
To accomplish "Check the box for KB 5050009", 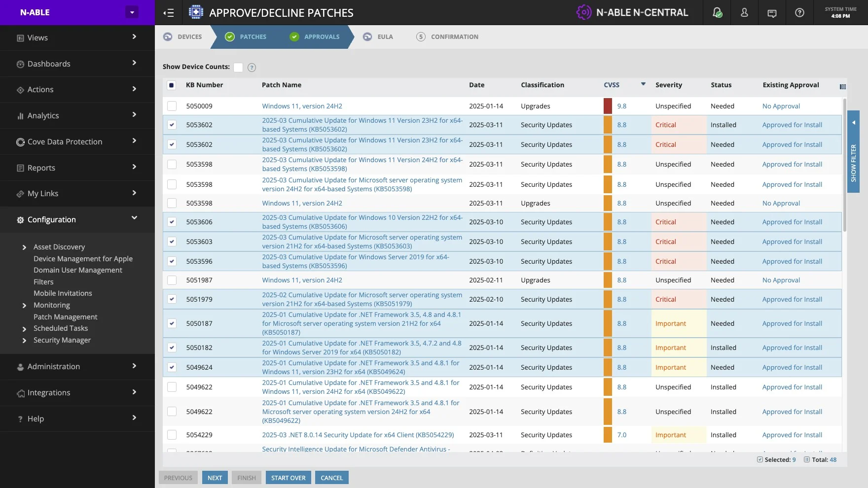I will coord(172,106).
